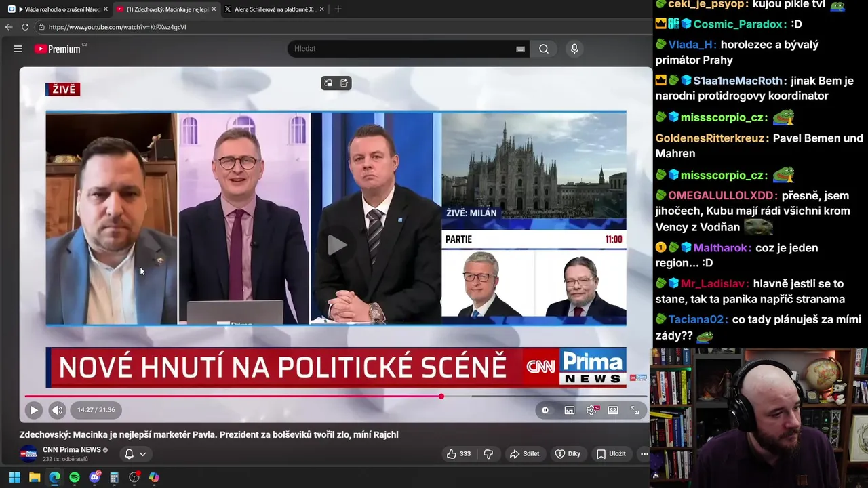This screenshot has width=868, height=488.
Task: Open more actions three-dot menu
Action: [644, 453]
